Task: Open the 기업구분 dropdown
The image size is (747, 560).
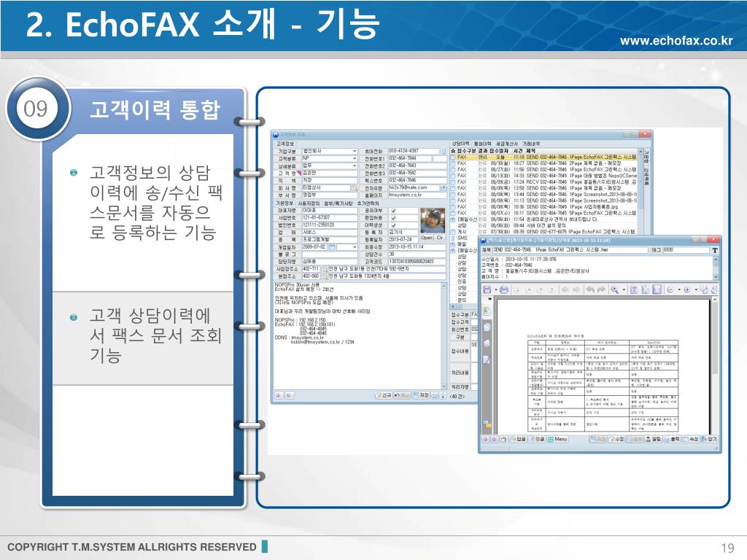Action: click(355, 152)
